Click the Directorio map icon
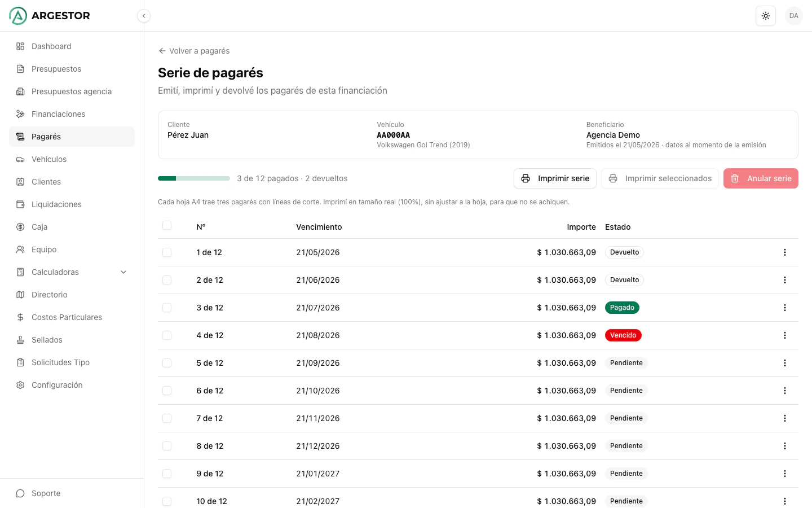 20,295
